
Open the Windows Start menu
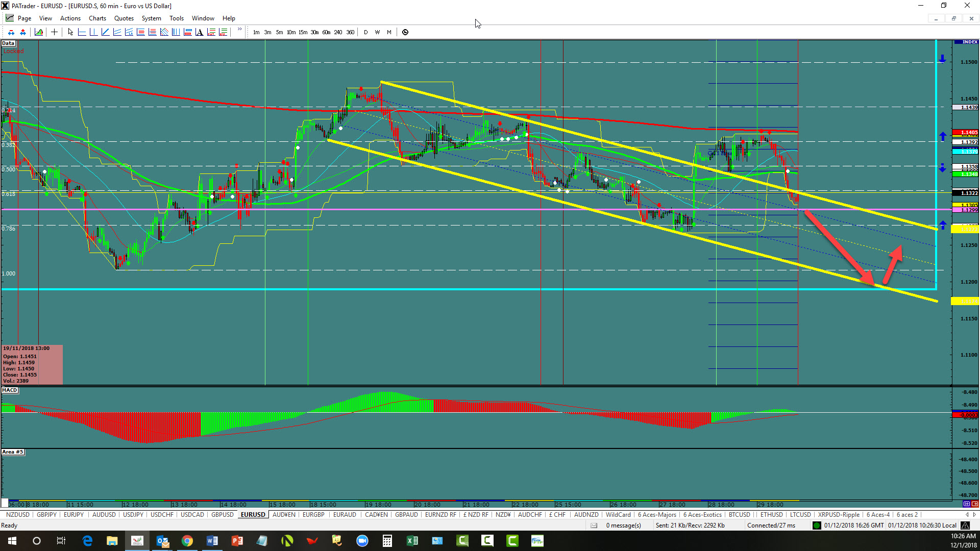12,541
